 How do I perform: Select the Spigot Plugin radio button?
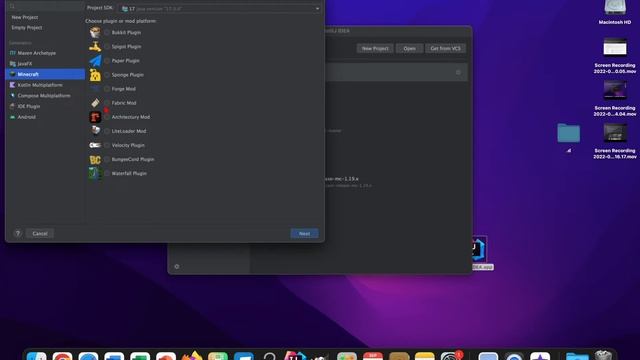pos(107,47)
